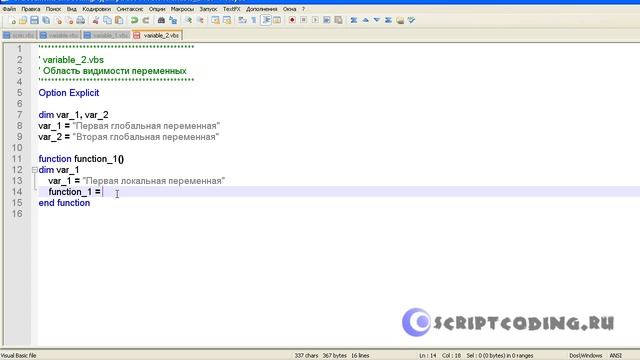Screen dimensions: 640x360
Task: Open the Запуск menu
Action: pos(208,9)
